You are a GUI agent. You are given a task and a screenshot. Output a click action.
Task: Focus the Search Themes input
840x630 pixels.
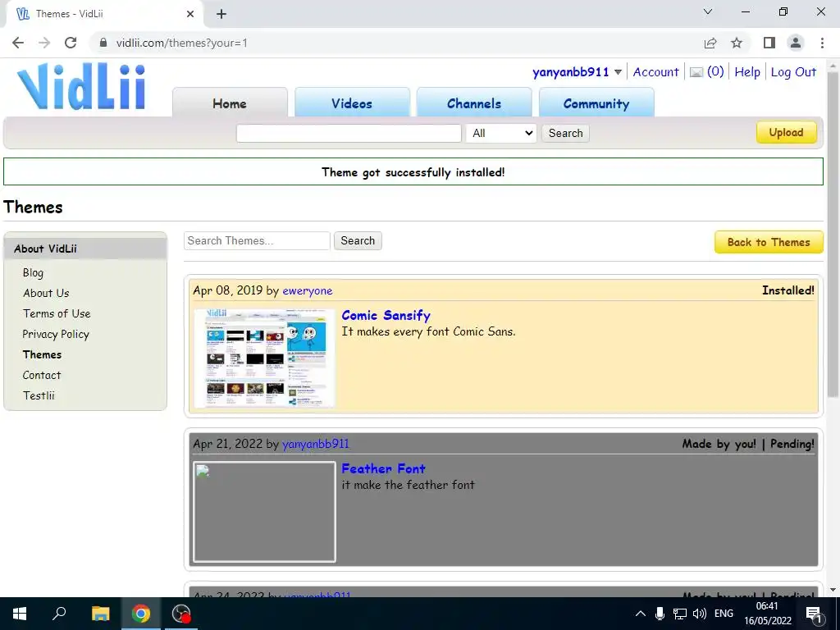click(257, 241)
